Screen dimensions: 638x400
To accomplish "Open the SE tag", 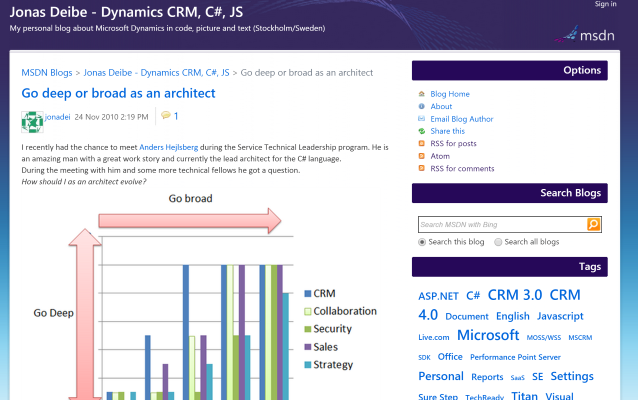I will (x=537, y=376).
